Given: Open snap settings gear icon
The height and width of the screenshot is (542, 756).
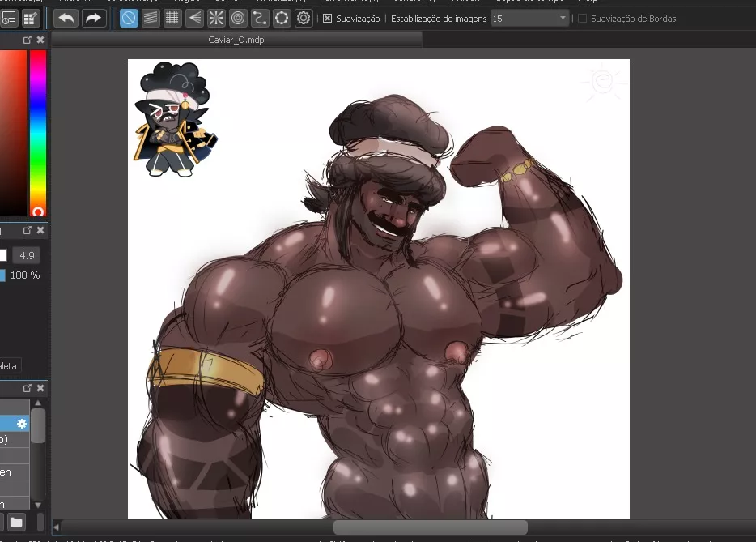Looking at the screenshot, I should [304, 18].
